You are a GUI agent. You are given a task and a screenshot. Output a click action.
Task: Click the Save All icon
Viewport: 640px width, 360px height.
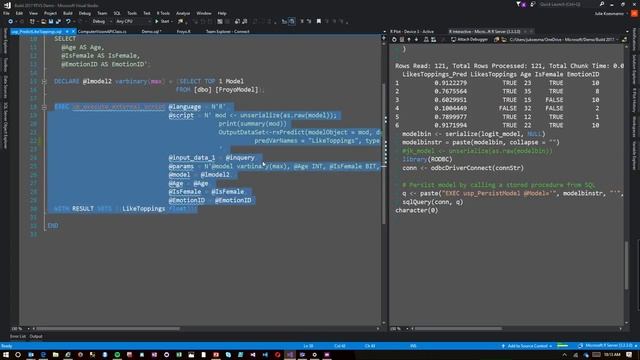pyautogui.click(x=58, y=21)
